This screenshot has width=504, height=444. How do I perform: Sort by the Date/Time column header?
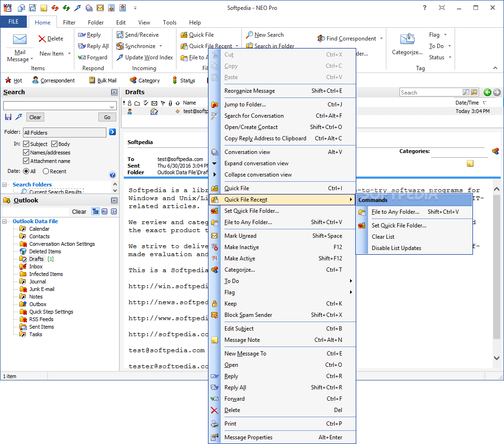pyautogui.click(x=467, y=103)
